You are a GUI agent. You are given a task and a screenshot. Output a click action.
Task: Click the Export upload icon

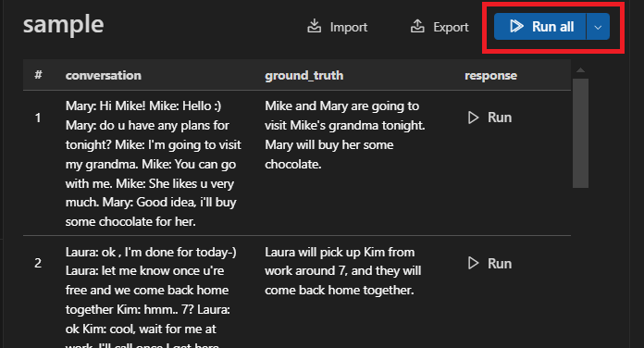pos(417,26)
